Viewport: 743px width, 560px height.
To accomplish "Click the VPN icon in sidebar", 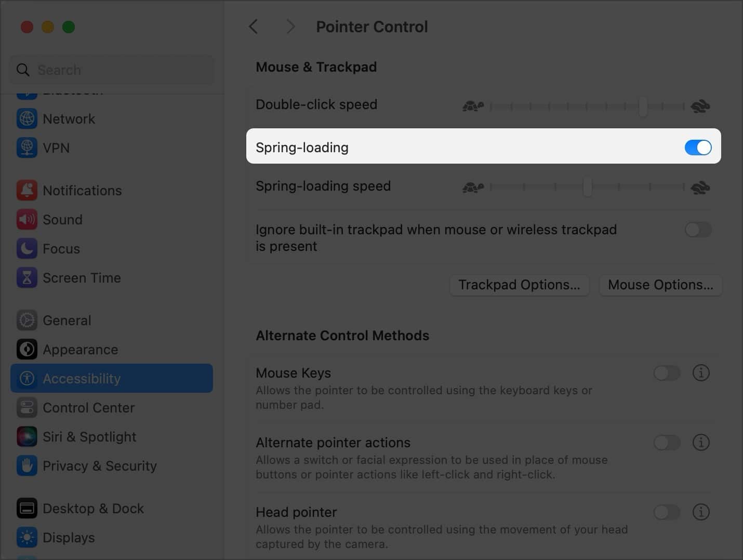I will click(x=26, y=148).
